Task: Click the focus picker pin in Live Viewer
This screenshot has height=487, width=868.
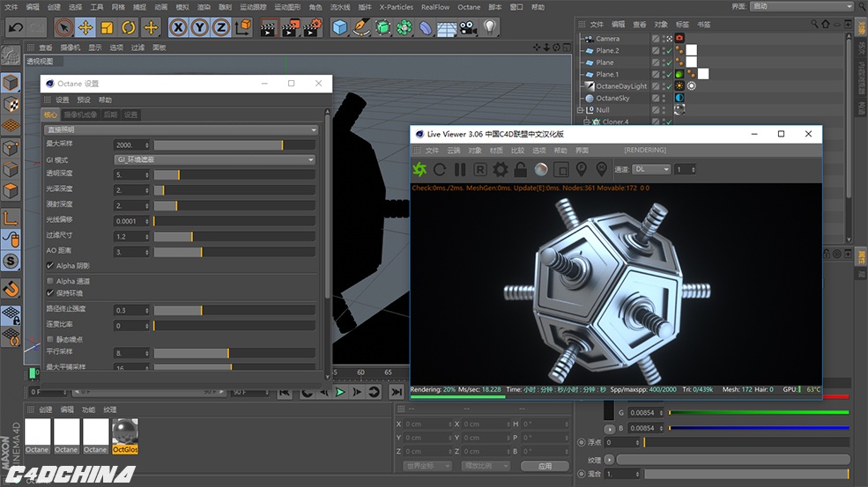Action: (x=582, y=169)
